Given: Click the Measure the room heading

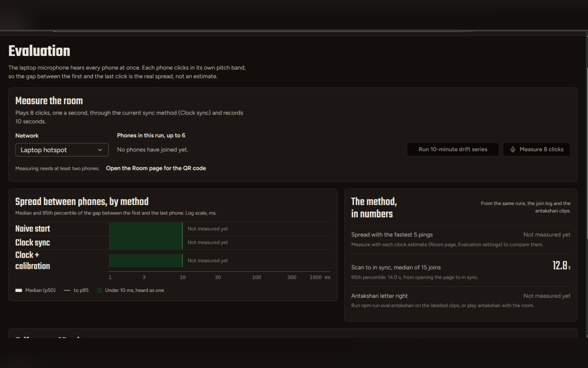Looking at the screenshot, I should point(49,101).
